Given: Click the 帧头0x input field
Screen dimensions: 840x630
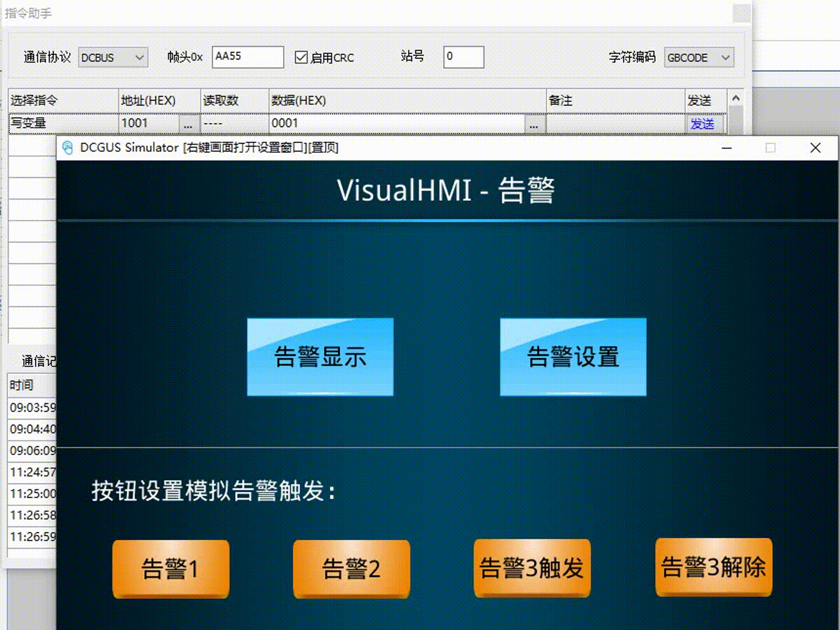Looking at the screenshot, I should pos(247,57).
